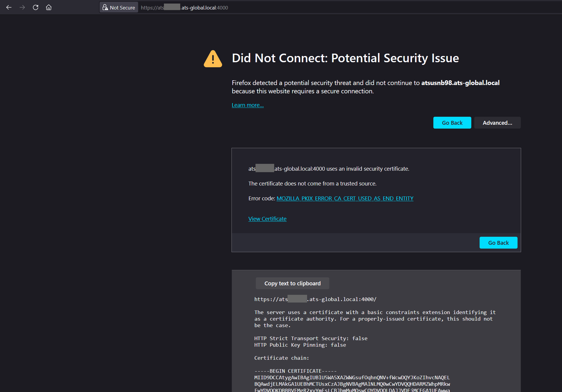The height and width of the screenshot is (392, 562).
Task: Click the yellow warning triangle icon
Action: click(213, 59)
